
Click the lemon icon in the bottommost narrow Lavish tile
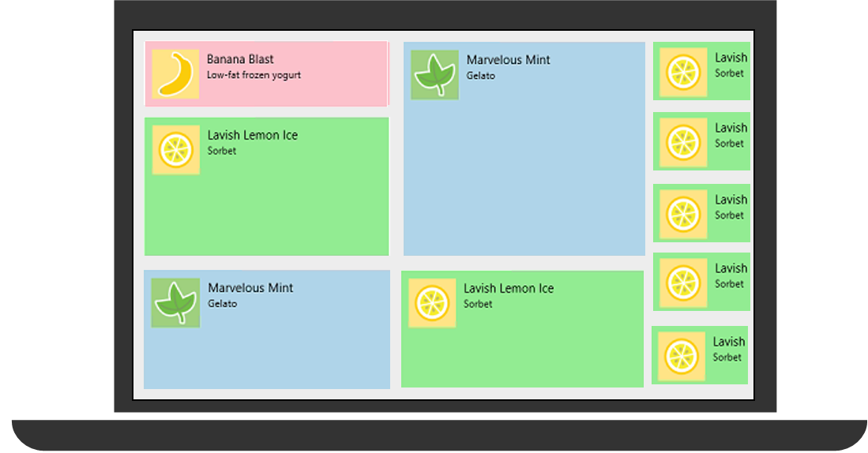[681, 356]
